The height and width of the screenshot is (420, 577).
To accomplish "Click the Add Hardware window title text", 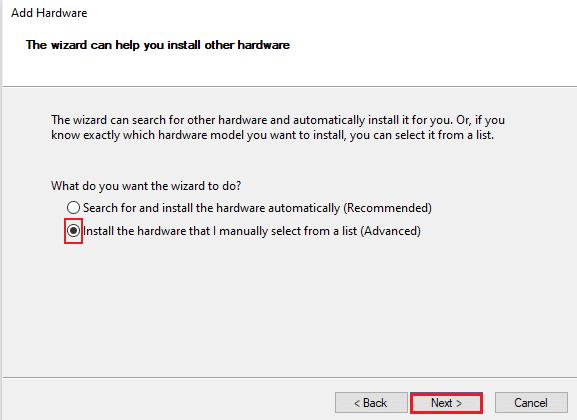I will click(x=49, y=13).
